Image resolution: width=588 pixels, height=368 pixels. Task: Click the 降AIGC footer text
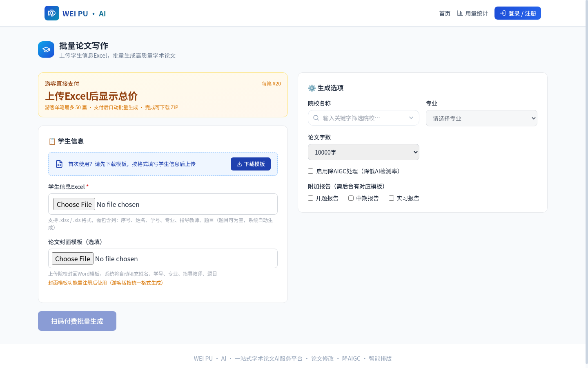(351, 358)
